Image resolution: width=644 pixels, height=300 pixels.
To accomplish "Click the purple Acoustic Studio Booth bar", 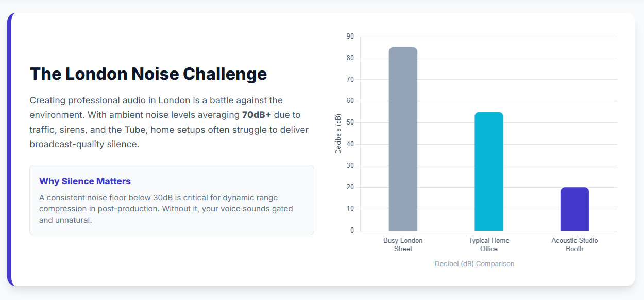I will point(574,209).
